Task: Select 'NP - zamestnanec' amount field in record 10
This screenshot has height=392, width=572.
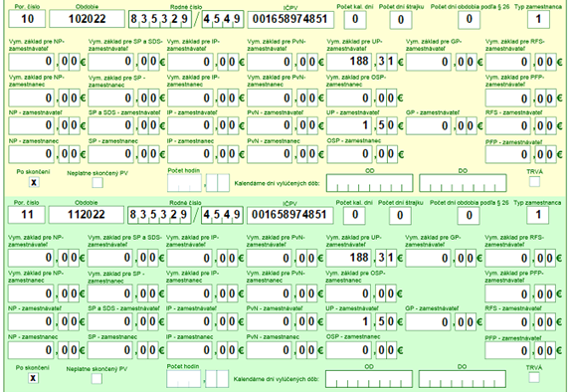Action: pos(32,154)
